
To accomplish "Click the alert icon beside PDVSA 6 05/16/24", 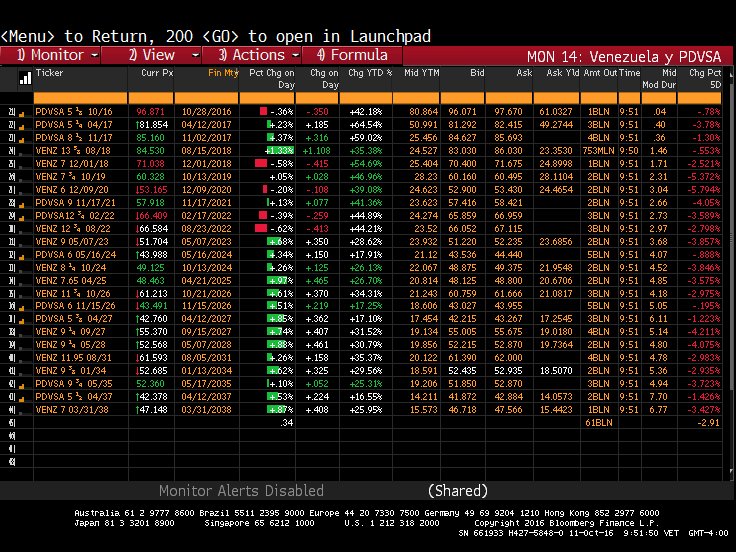I will pos(22,256).
